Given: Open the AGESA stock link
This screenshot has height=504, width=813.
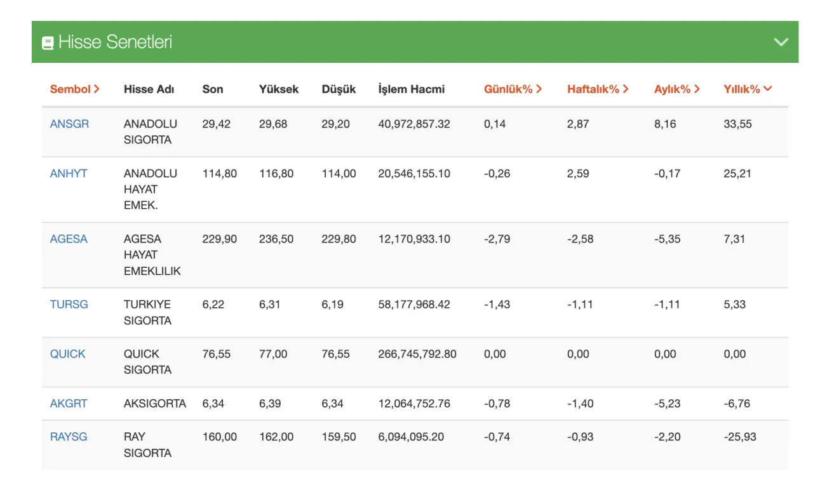Looking at the screenshot, I should click(69, 239).
